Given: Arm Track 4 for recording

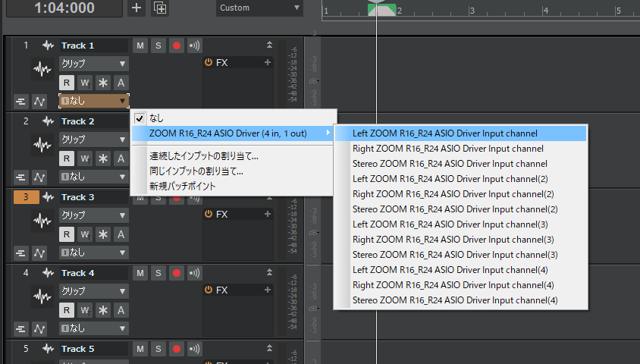Looking at the screenshot, I should 177,273.
